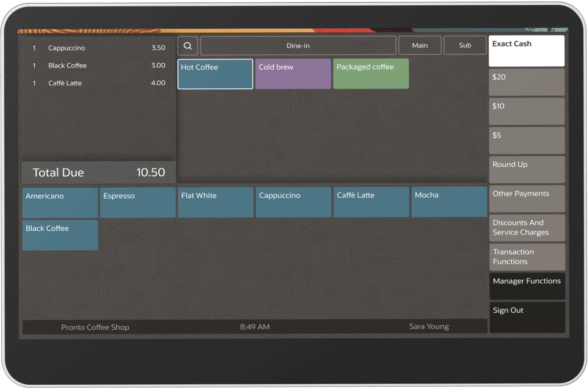Viewport: 588px width, 388px height.
Task: Open Transaction Functions
Action: pyautogui.click(x=526, y=257)
